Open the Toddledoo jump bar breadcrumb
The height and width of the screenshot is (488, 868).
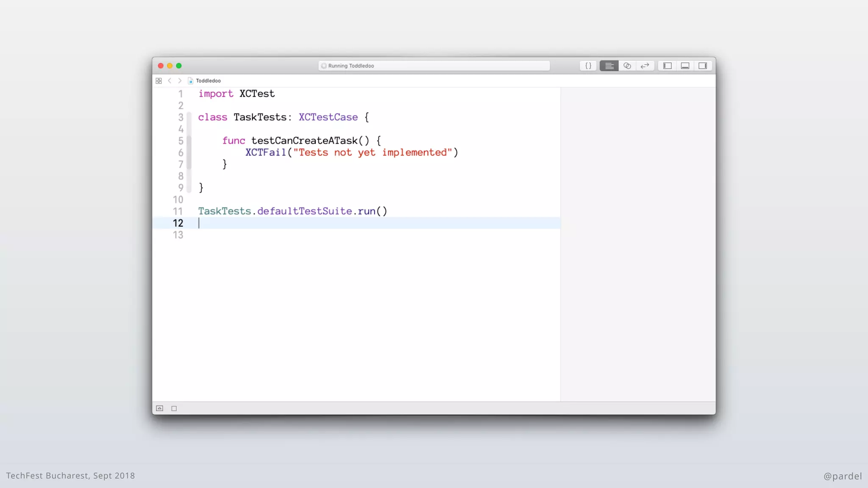tap(208, 80)
